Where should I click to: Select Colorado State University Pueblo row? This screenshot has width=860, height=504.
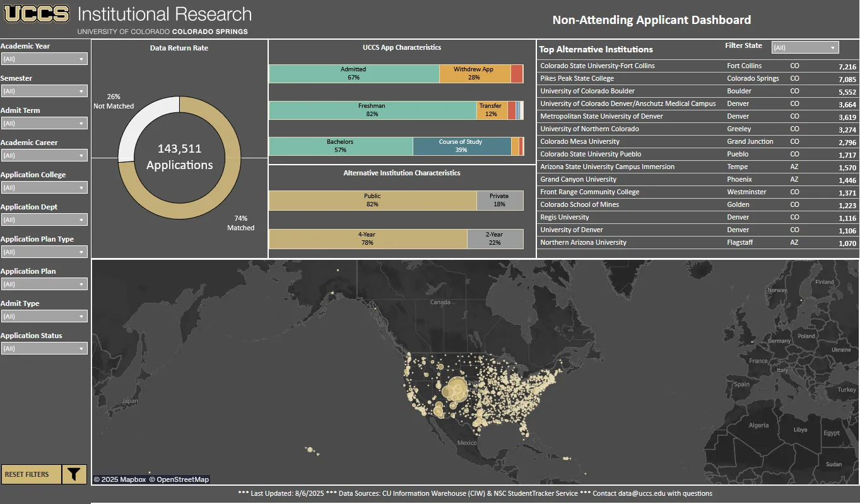click(x=698, y=155)
